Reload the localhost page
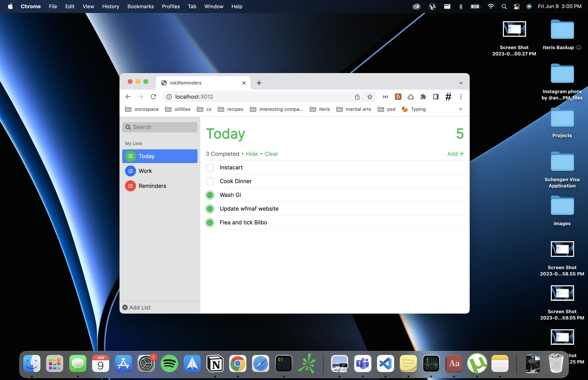 [x=153, y=97]
